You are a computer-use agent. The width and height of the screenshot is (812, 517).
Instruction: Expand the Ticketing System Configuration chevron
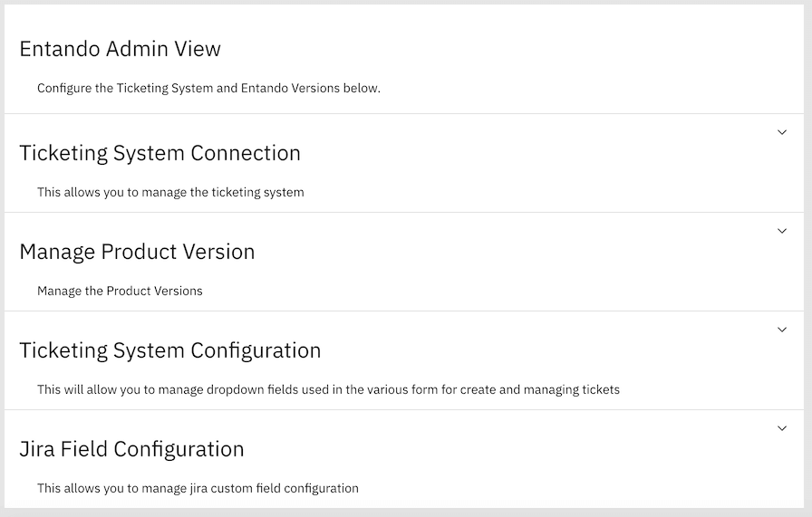tap(782, 330)
